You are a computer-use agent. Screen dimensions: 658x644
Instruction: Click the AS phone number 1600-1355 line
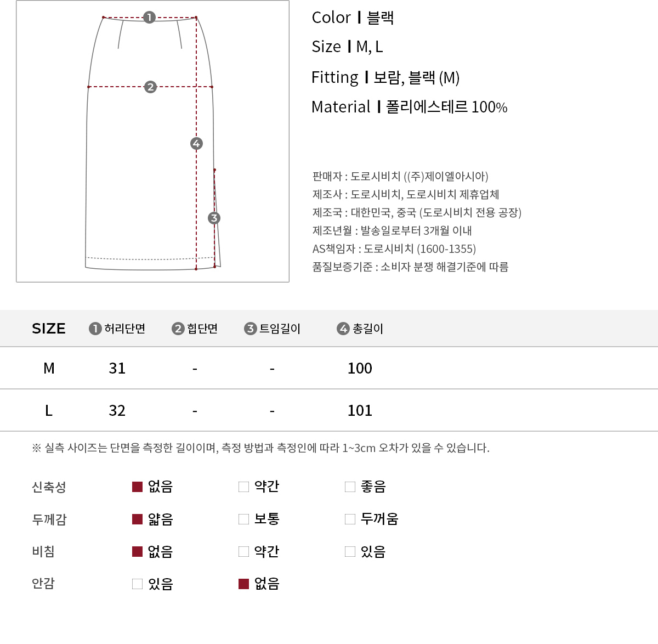[394, 249]
